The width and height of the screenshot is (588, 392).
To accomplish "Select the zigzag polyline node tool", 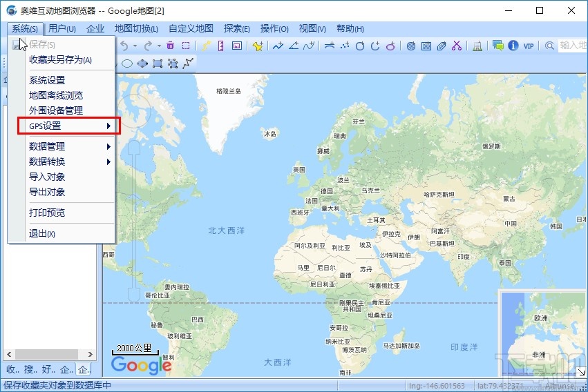I will 188,63.
